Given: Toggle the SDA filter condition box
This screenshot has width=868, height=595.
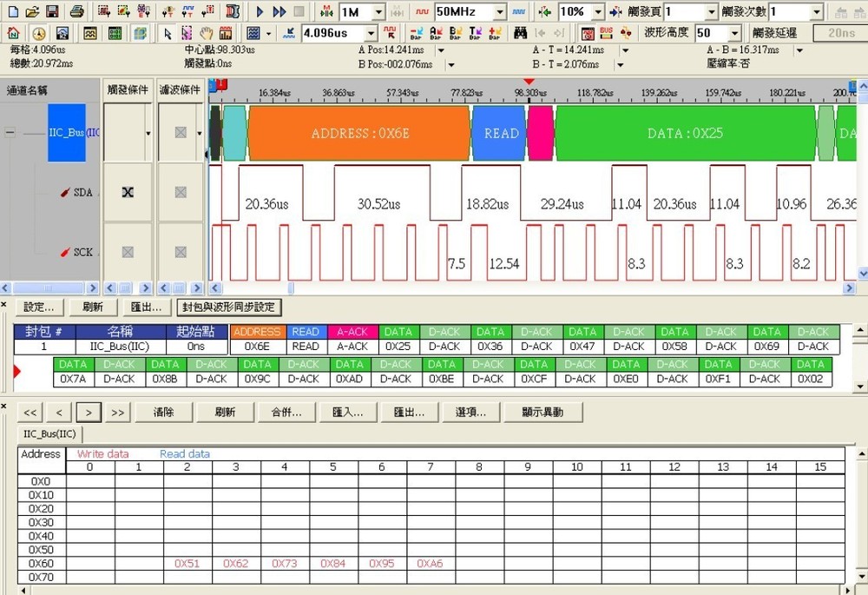Looking at the screenshot, I should [181, 192].
